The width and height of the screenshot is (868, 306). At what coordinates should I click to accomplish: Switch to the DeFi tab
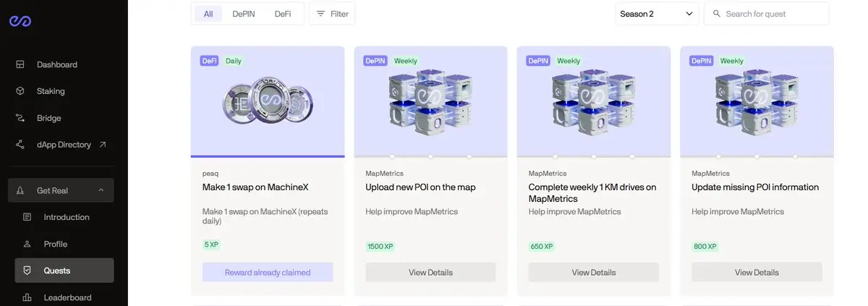click(x=283, y=14)
